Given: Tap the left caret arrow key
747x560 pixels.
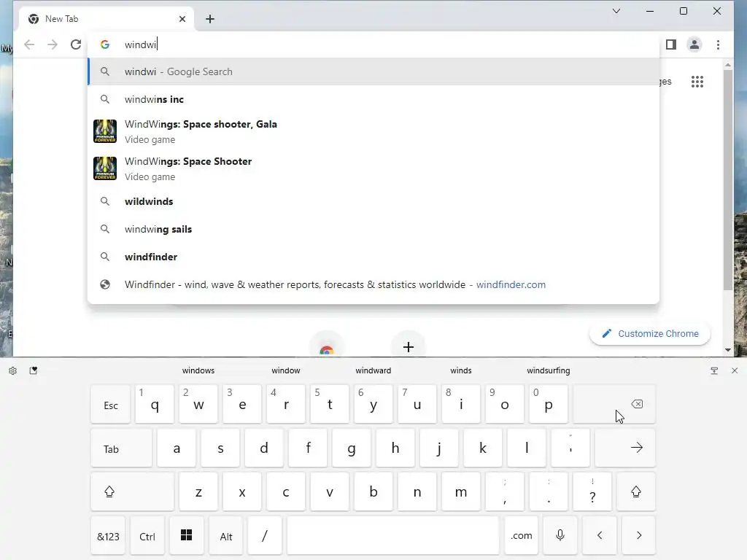Looking at the screenshot, I should pos(600,536).
